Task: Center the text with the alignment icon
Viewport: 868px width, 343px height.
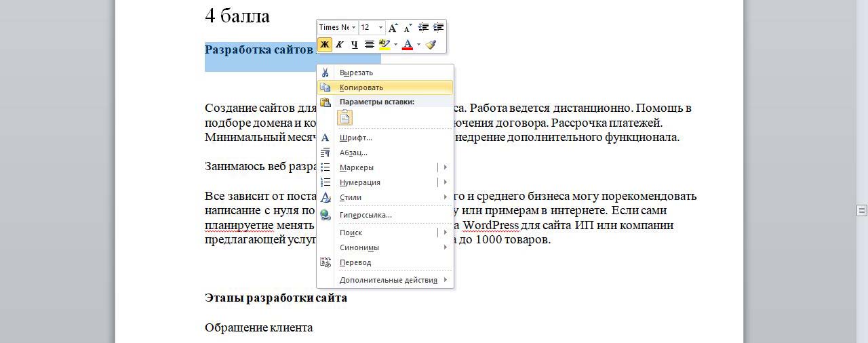Action: [x=370, y=45]
